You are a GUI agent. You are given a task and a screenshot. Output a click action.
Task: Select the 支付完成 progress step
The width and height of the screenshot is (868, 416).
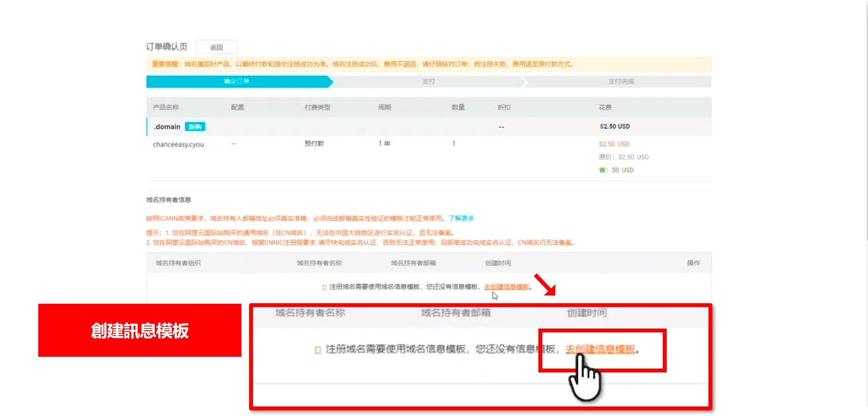coord(621,81)
